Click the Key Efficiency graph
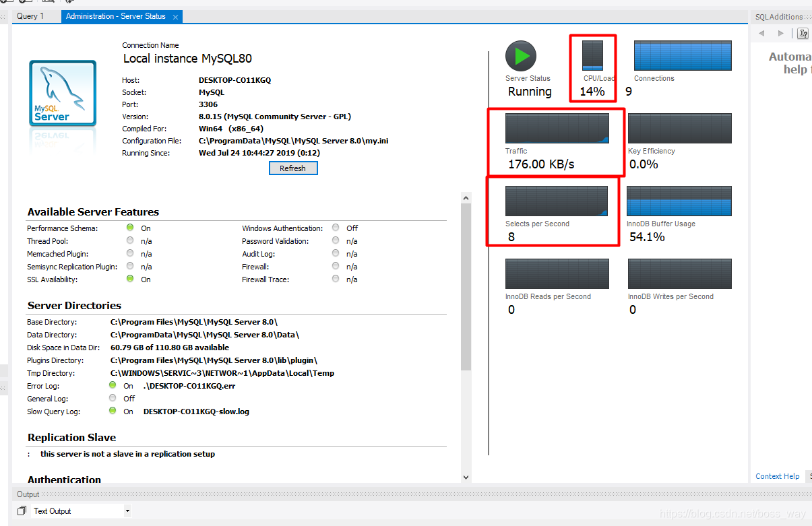The width and height of the screenshot is (812, 526). 680,128
